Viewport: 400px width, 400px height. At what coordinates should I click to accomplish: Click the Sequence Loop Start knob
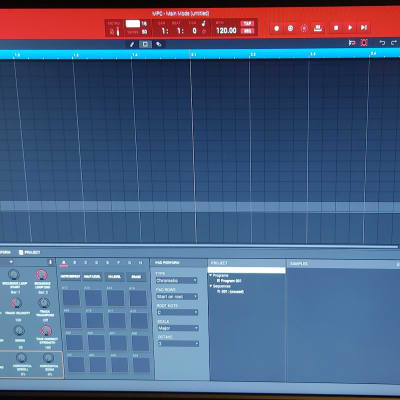coord(14,275)
